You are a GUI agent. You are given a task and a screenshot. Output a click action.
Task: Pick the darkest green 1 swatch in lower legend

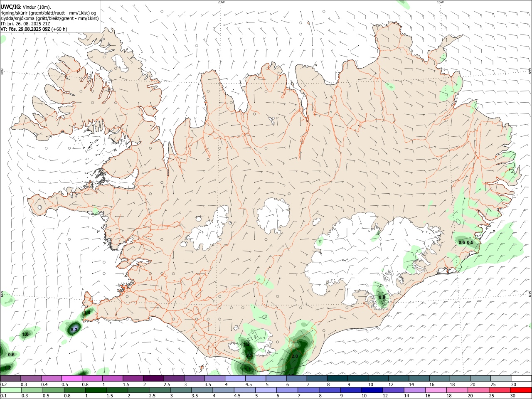pos(96,390)
